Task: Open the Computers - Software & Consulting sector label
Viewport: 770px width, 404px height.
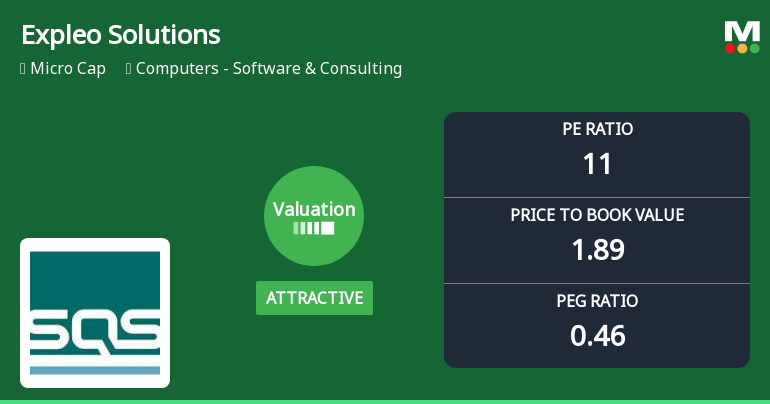Action: pos(269,69)
